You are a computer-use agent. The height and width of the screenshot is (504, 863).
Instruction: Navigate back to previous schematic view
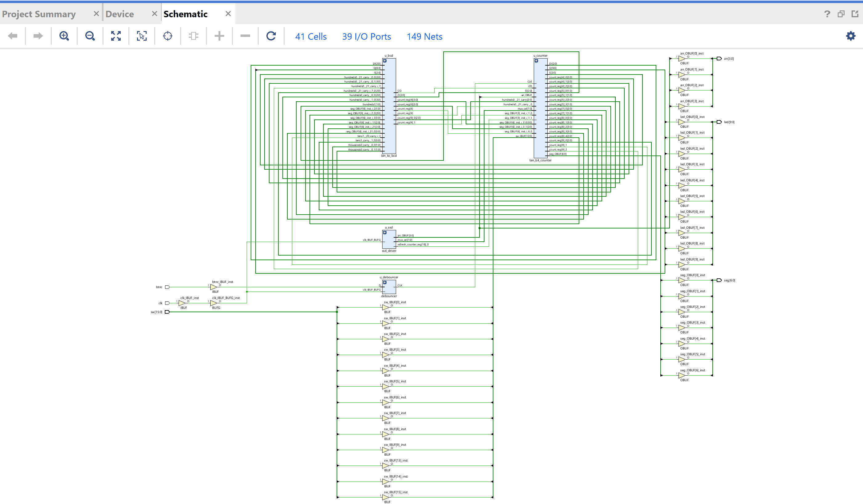coord(13,36)
